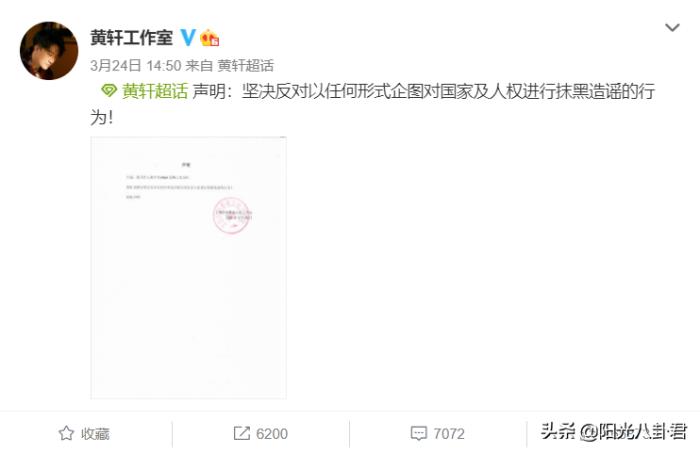This screenshot has width=700, height=453.
Task: Open the 黄轩工作室 username link
Action: point(131,37)
